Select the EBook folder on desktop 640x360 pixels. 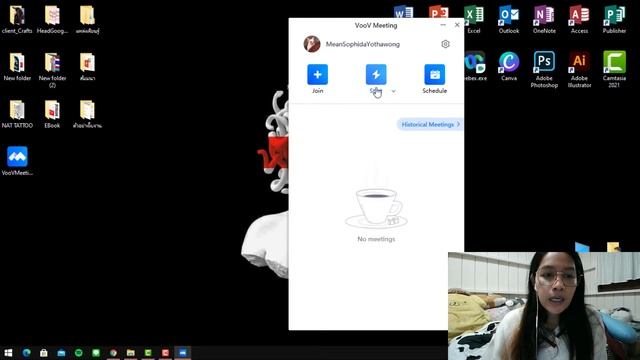pos(52,114)
